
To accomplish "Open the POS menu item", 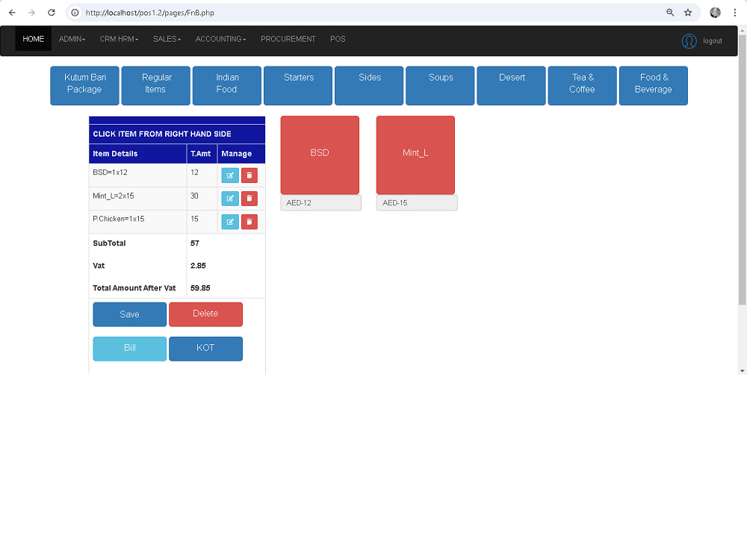I will click(x=338, y=39).
